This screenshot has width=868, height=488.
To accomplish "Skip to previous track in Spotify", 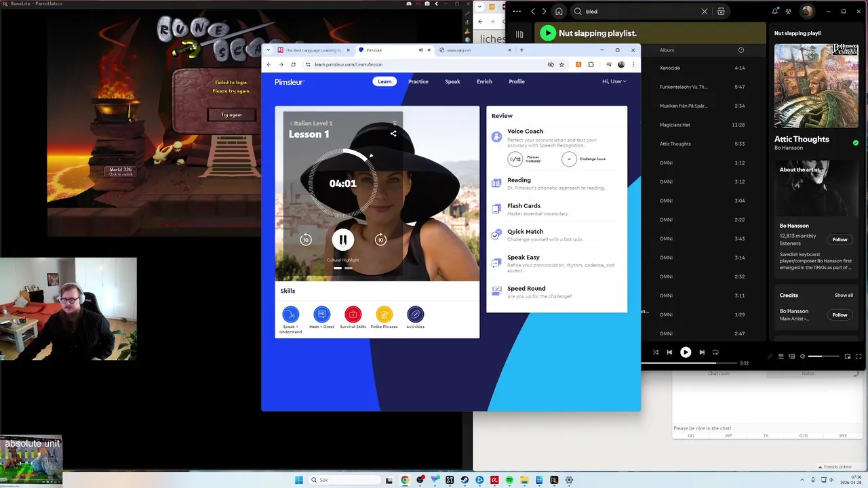I will (669, 352).
